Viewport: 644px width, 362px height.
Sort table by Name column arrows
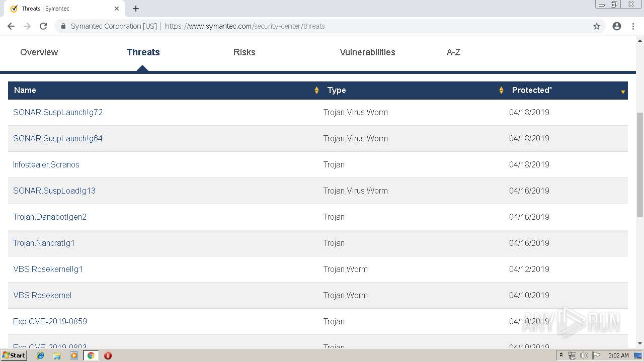click(316, 90)
